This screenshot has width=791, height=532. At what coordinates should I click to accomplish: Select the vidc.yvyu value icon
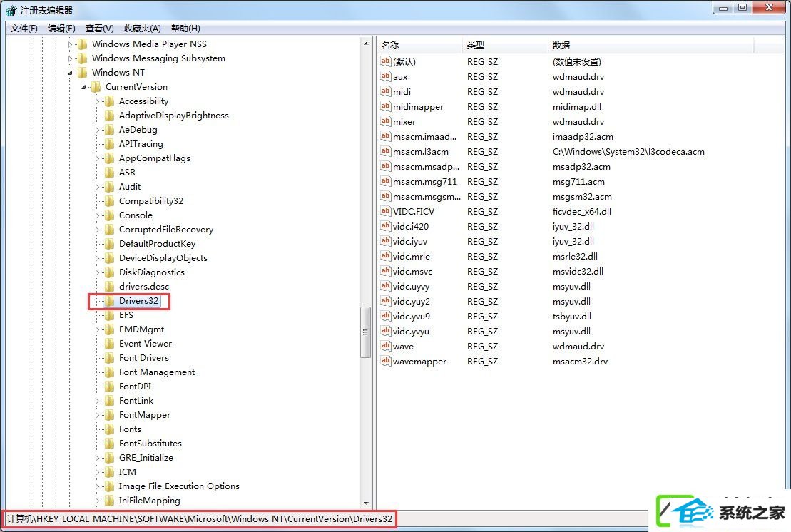click(385, 331)
